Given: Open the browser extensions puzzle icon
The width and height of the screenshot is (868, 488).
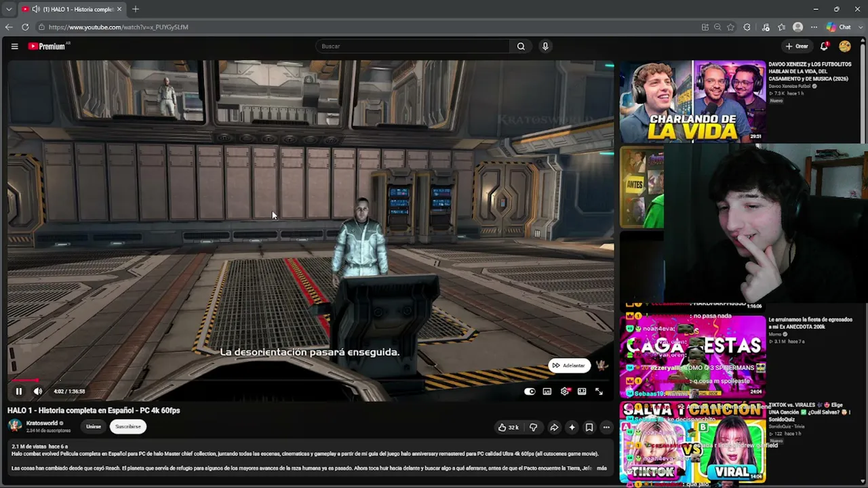Looking at the screenshot, I should (747, 27).
